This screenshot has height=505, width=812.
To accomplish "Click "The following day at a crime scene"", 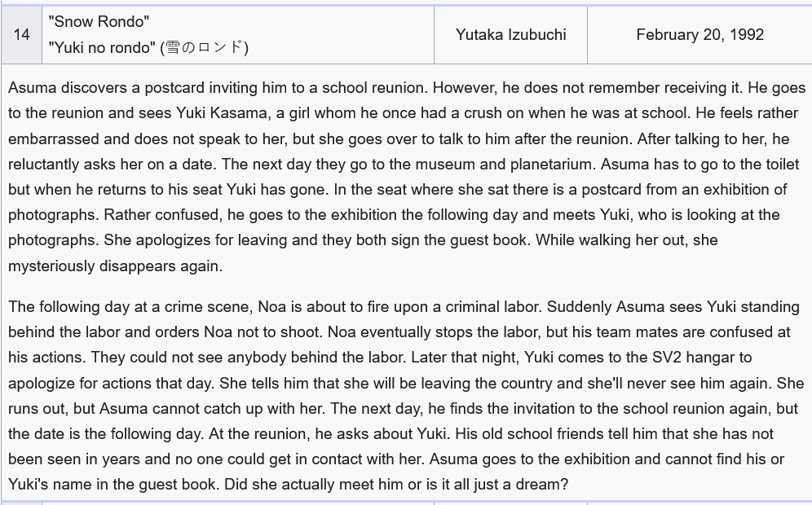I will pyautogui.click(x=130, y=306).
